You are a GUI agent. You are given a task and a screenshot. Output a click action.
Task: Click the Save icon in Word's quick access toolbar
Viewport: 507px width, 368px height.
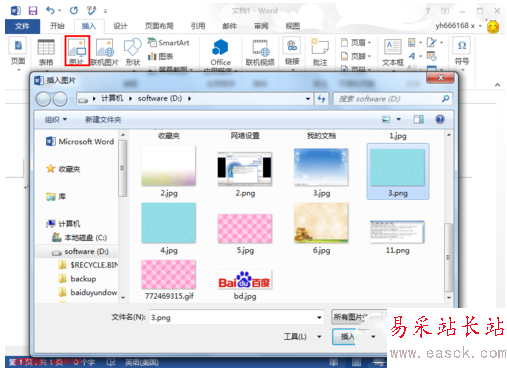(33, 11)
